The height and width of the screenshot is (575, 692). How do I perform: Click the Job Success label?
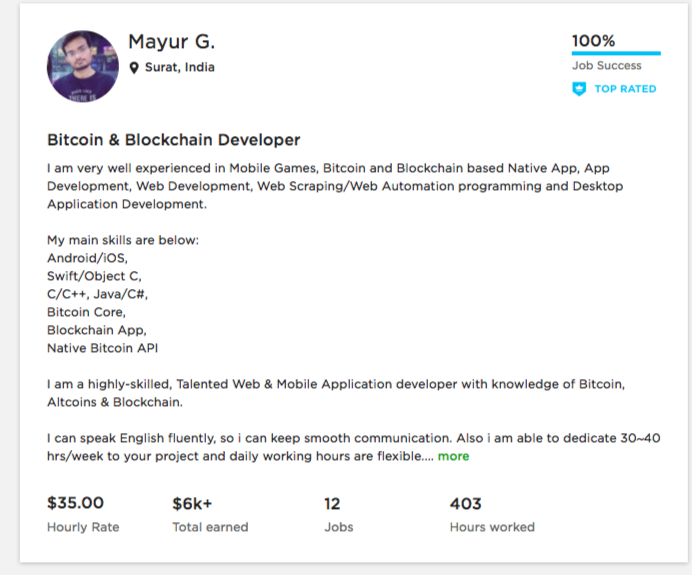(x=606, y=66)
